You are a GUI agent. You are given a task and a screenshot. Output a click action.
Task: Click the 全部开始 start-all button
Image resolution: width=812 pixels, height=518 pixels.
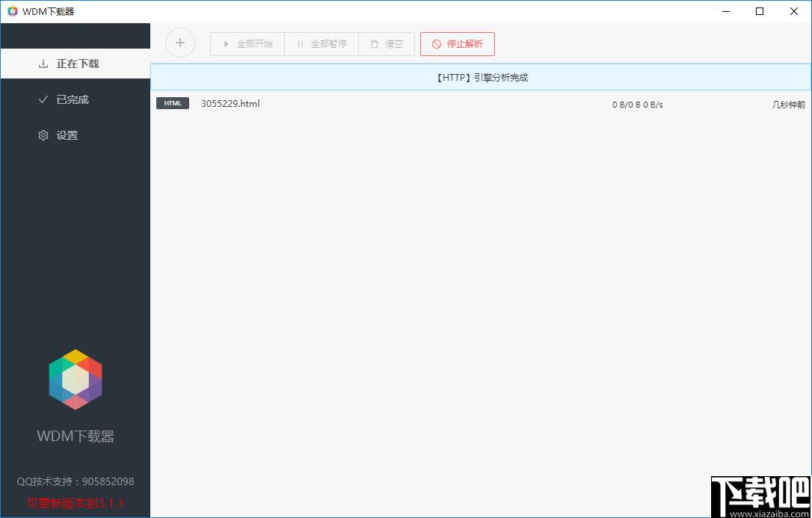coord(247,44)
